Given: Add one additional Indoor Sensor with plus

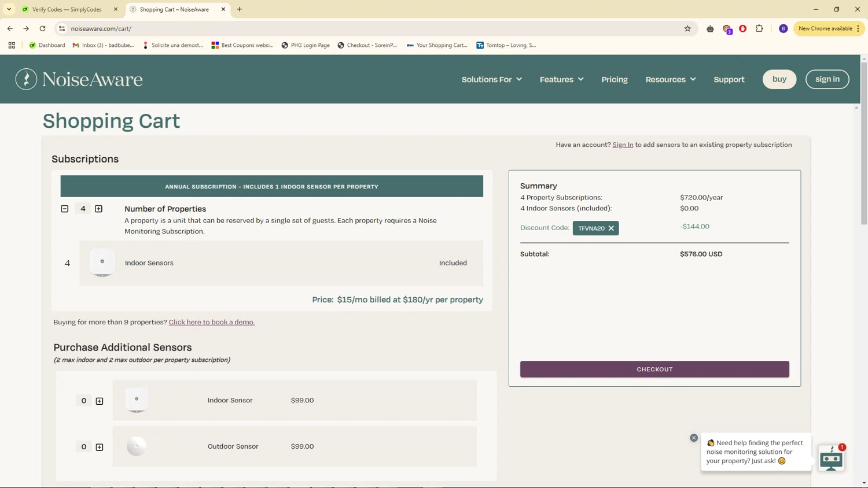Looking at the screenshot, I should coord(100,401).
